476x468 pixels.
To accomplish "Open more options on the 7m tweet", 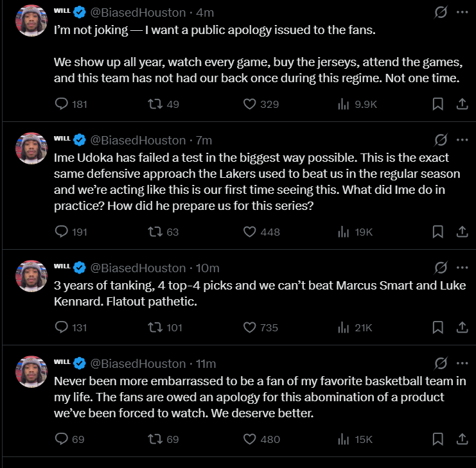I will [x=462, y=140].
